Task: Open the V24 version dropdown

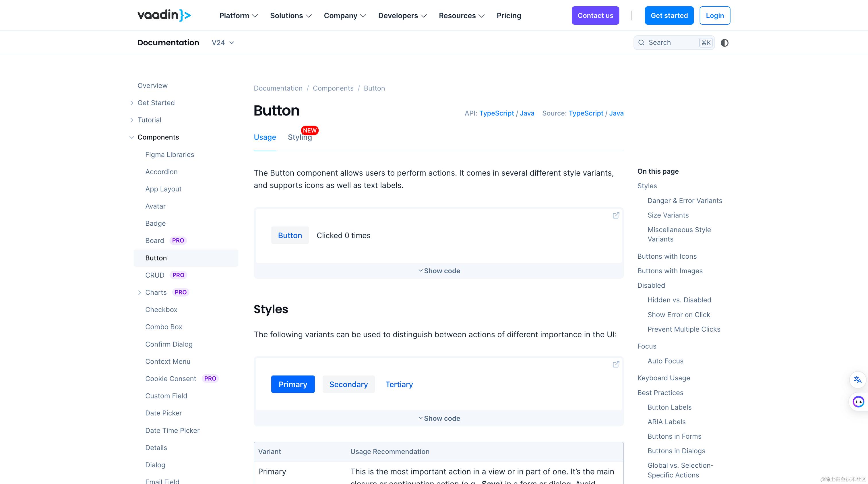Action: tap(222, 43)
